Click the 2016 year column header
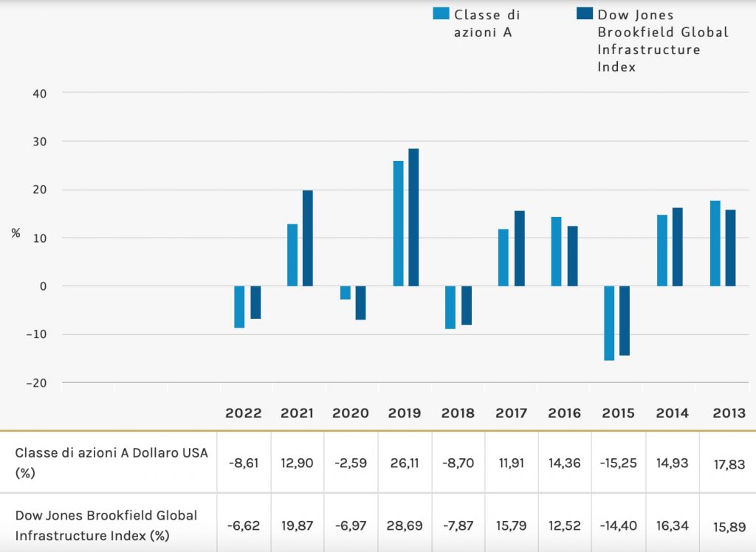756x552 pixels. pyautogui.click(x=564, y=413)
